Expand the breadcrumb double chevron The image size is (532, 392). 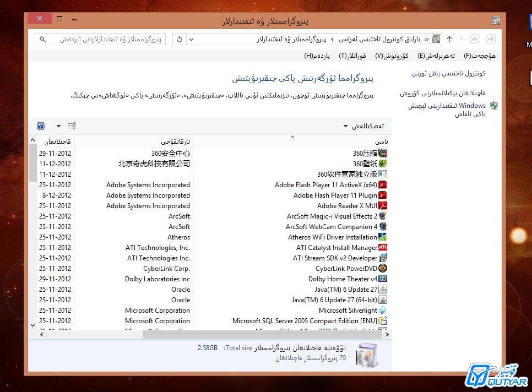(426, 39)
